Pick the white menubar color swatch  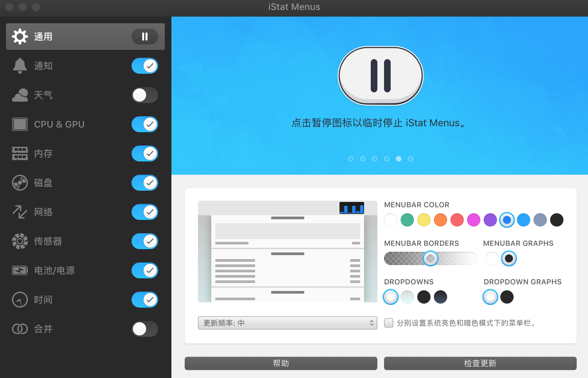[391, 220]
